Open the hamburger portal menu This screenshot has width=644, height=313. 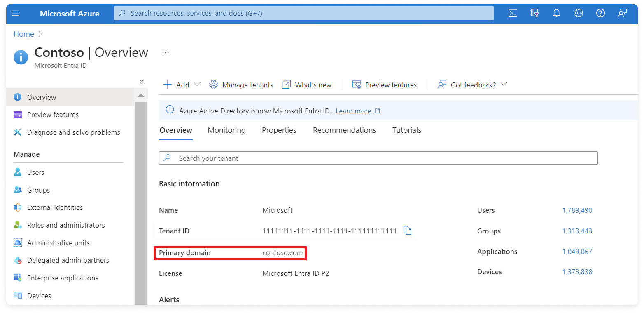pyautogui.click(x=16, y=13)
